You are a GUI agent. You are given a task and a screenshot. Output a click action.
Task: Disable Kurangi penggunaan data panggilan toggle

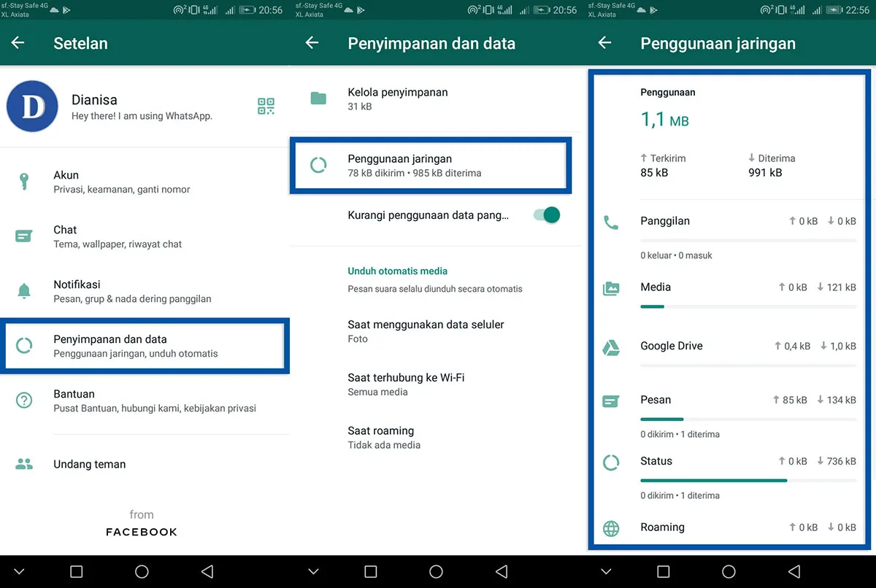pos(546,215)
